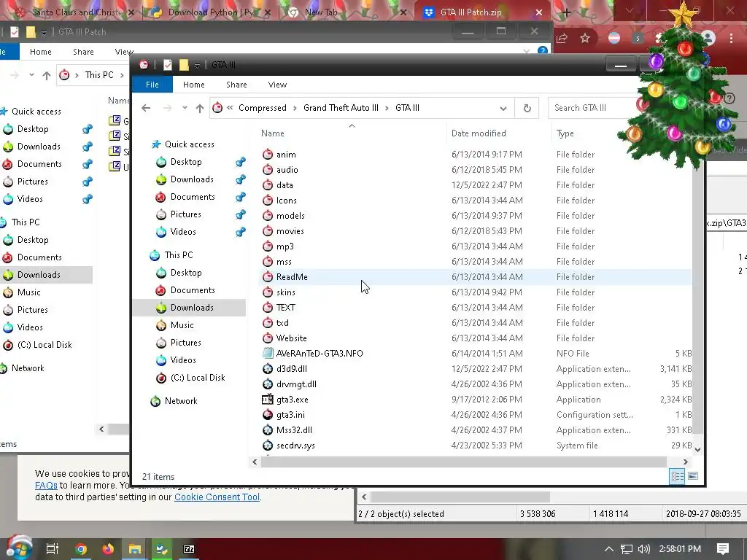Image resolution: width=747 pixels, height=560 pixels.
Task: Open the Home ribbon tab in GTA III window
Action: point(194,85)
